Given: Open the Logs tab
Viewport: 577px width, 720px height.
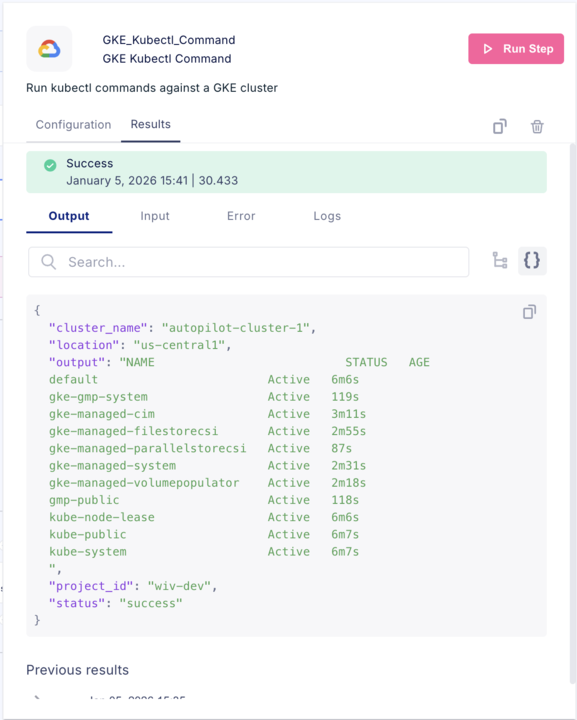Looking at the screenshot, I should click(x=327, y=216).
